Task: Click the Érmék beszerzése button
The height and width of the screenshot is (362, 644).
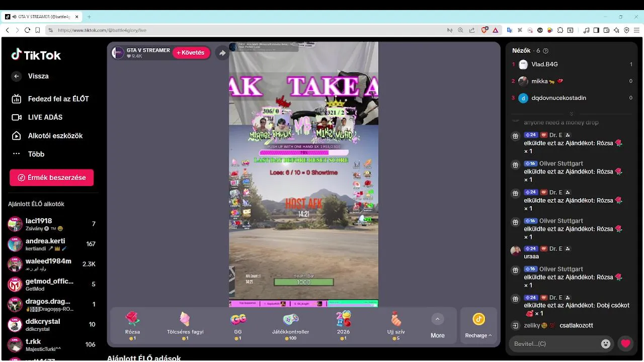Action: (x=51, y=177)
